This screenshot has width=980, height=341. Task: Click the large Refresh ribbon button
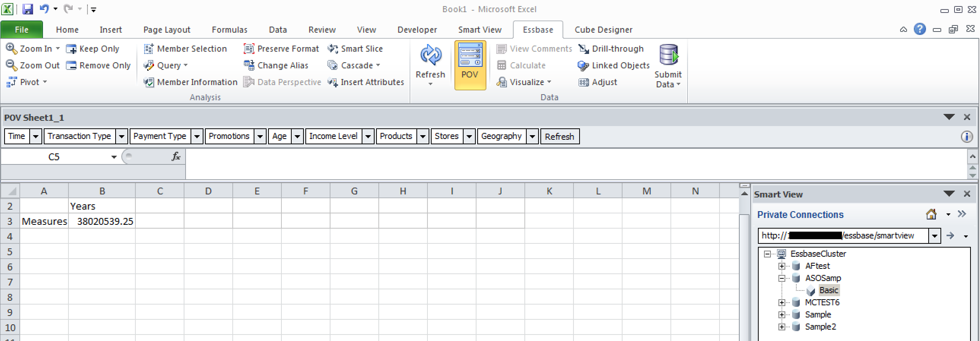pos(430,65)
